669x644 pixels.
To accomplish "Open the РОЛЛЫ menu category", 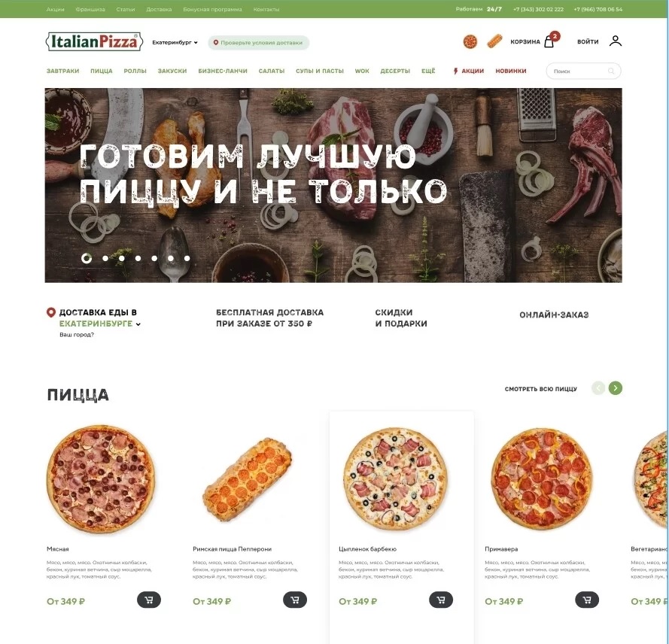I will [x=135, y=71].
